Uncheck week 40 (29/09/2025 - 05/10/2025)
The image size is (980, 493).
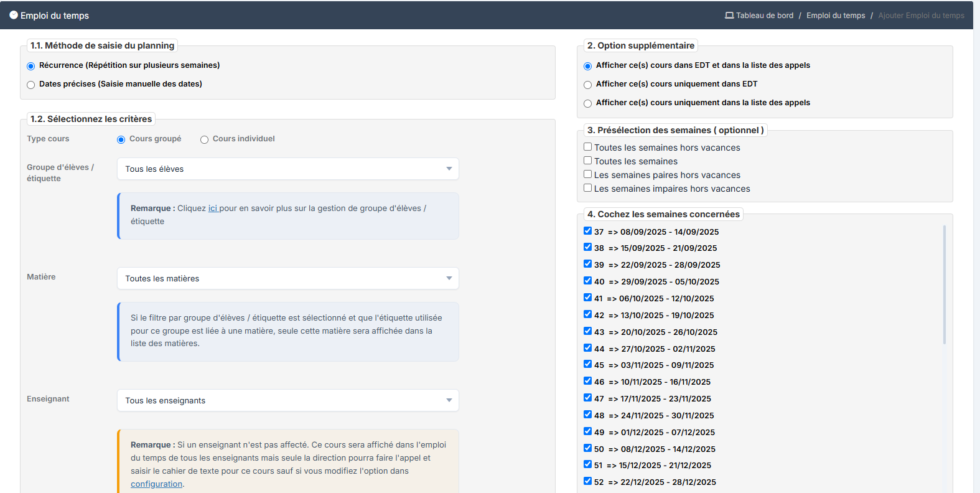click(x=587, y=281)
